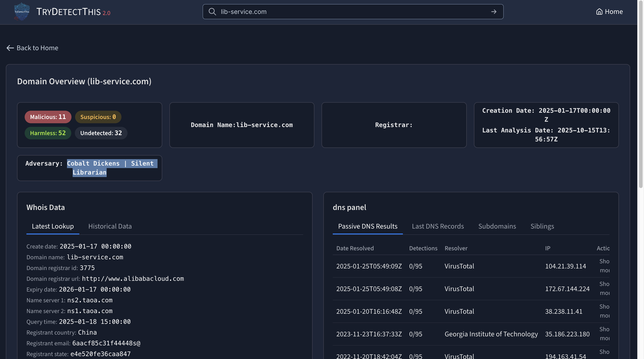
Task: Click the Home house icon
Action: (x=599, y=12)
